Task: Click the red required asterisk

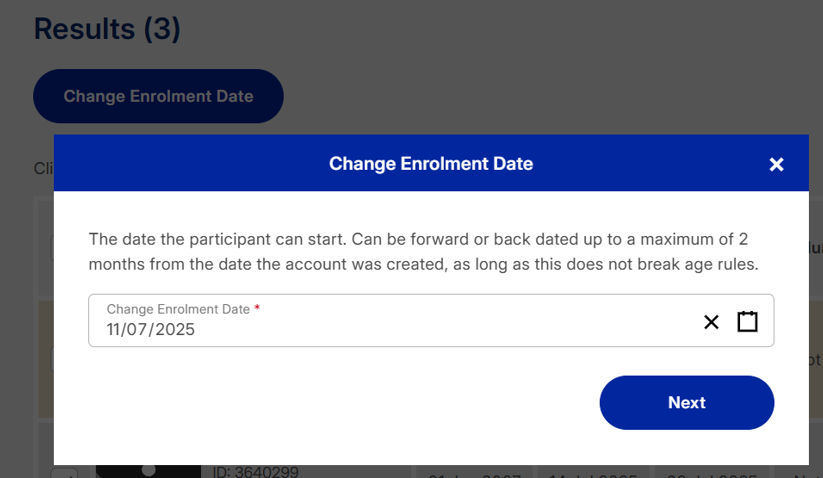Action: (x=257, y=309)
